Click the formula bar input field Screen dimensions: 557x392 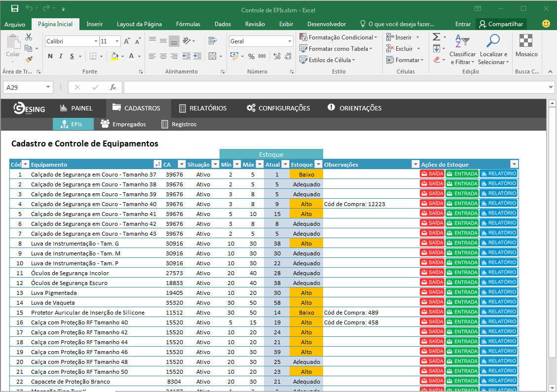[x=335, y=87]
